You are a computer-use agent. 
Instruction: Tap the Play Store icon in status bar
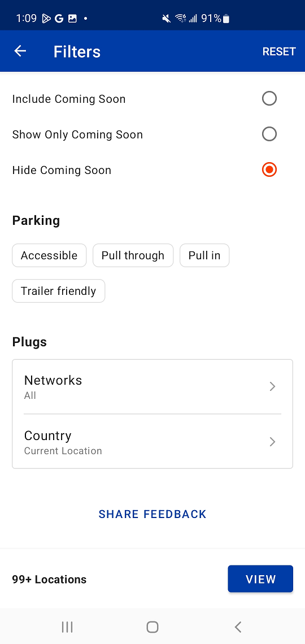[46, 19]
